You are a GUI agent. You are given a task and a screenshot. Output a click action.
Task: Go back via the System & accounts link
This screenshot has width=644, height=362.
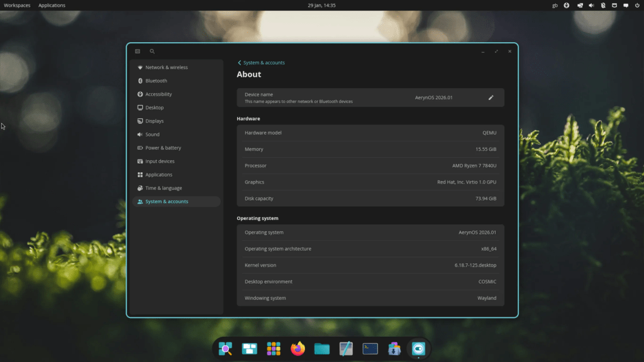click(x=261, y=62)
